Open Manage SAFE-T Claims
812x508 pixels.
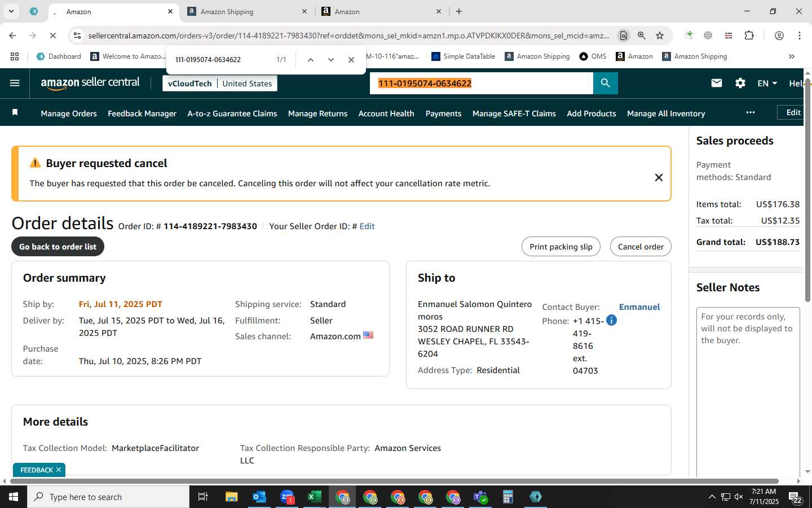click(514, 113)
